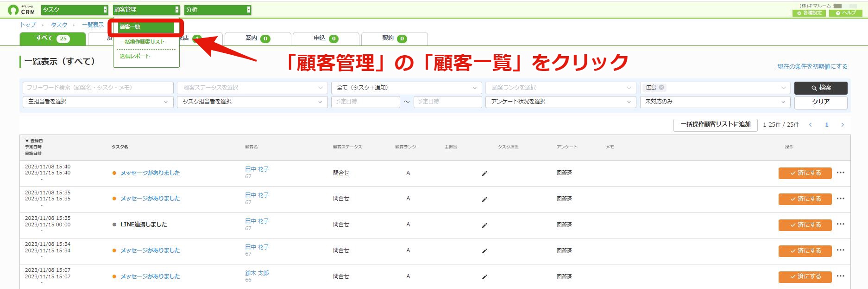868x289 pixels.
Task: Open three-dots menu for the 鈴木 太郎 row
Action: (x=841, y=276)
